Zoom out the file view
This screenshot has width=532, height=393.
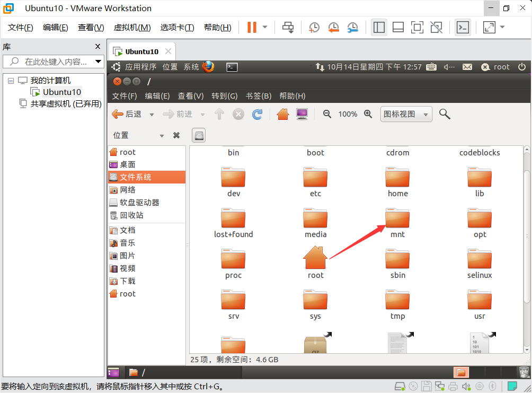click(x=327, y=114)
